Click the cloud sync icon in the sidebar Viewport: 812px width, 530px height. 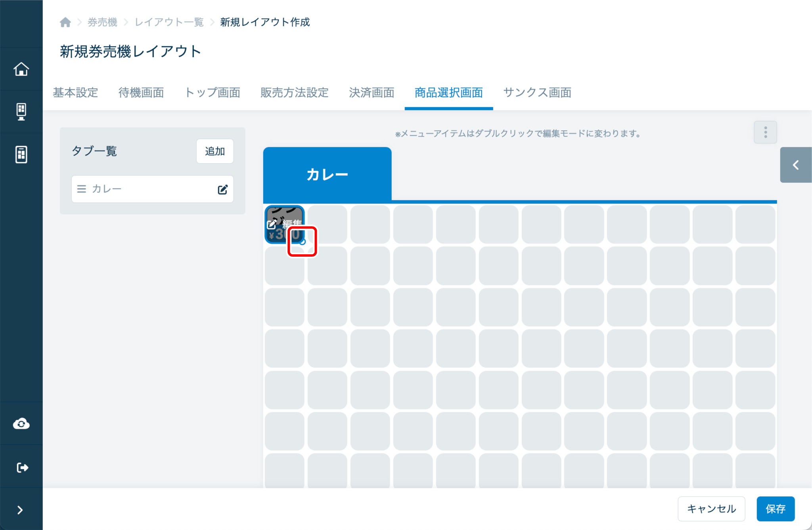tap(21, 424)
